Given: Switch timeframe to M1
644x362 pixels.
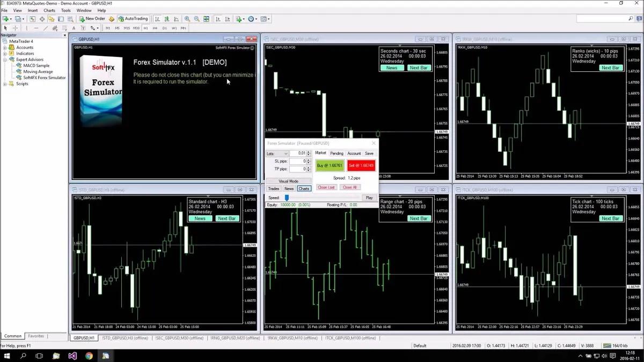Looking at the screenshot, I should (x=108, y=28).
